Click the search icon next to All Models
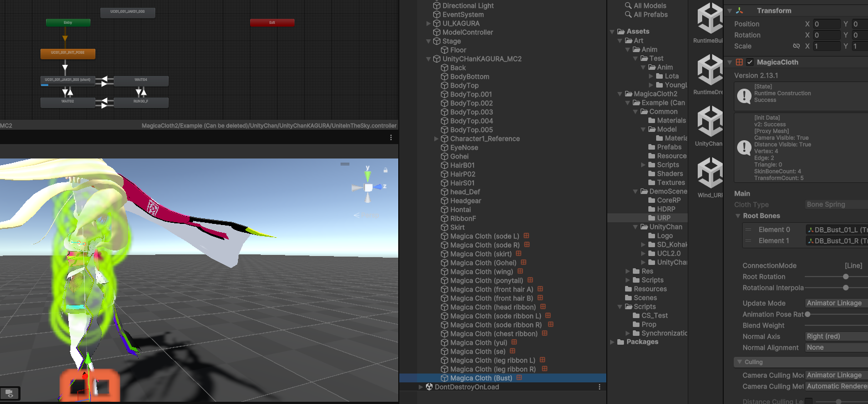This screenshot has height=404, width=868. tap(628, 6)
